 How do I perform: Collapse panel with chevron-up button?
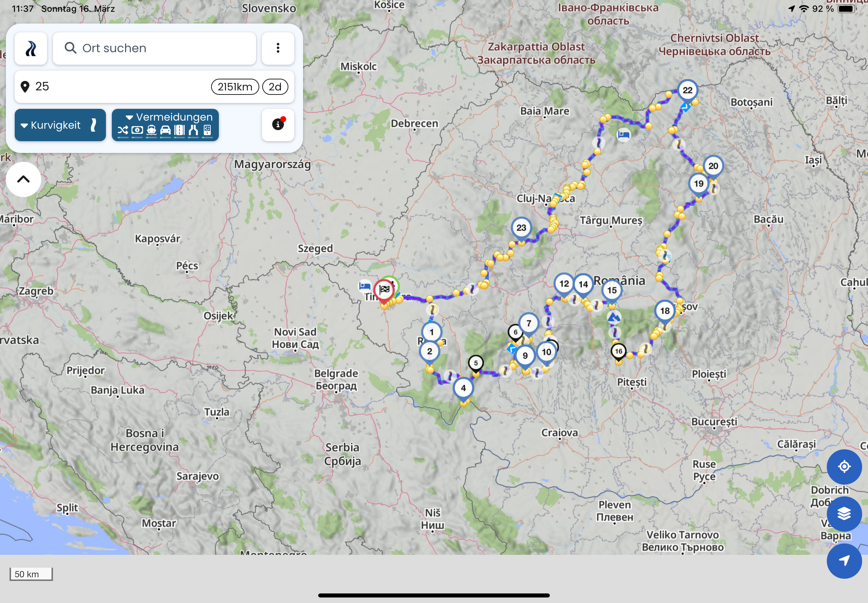click(x=24, y=179)
